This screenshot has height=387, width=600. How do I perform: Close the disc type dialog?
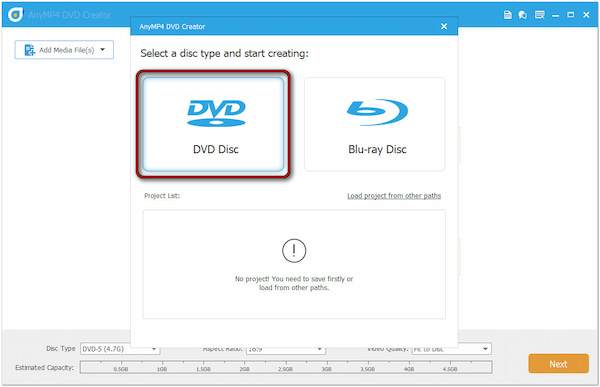444,26
